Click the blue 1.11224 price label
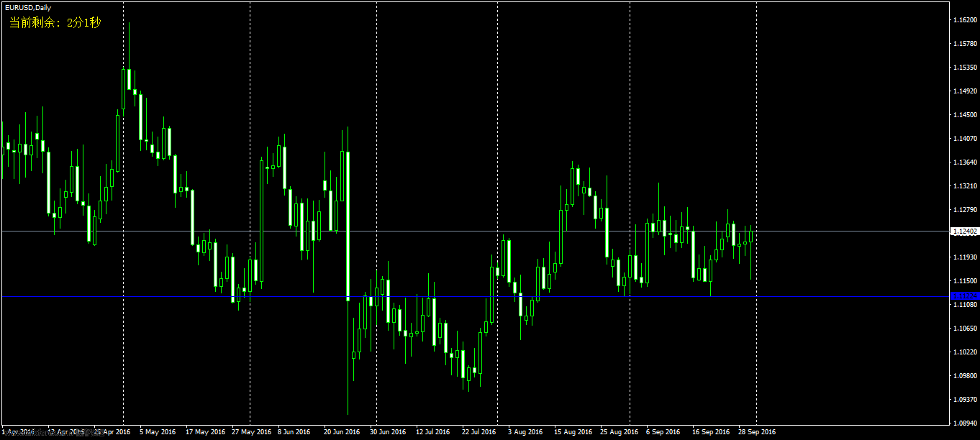Viewport: 980px width, 440px height. pyautogui.click(x=965, y=296)
